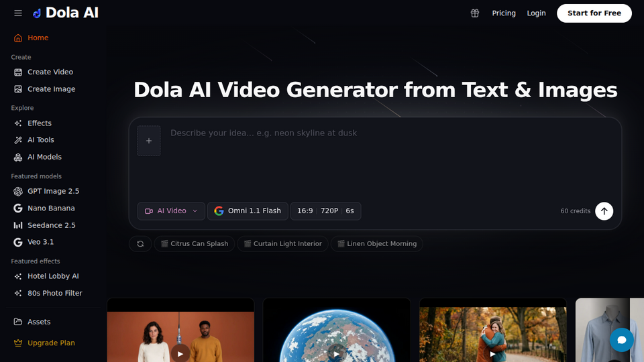This screenshot has width=644, height=362.
Task: Click the Nano Banana Google icon
Action: tap(17, 208)
